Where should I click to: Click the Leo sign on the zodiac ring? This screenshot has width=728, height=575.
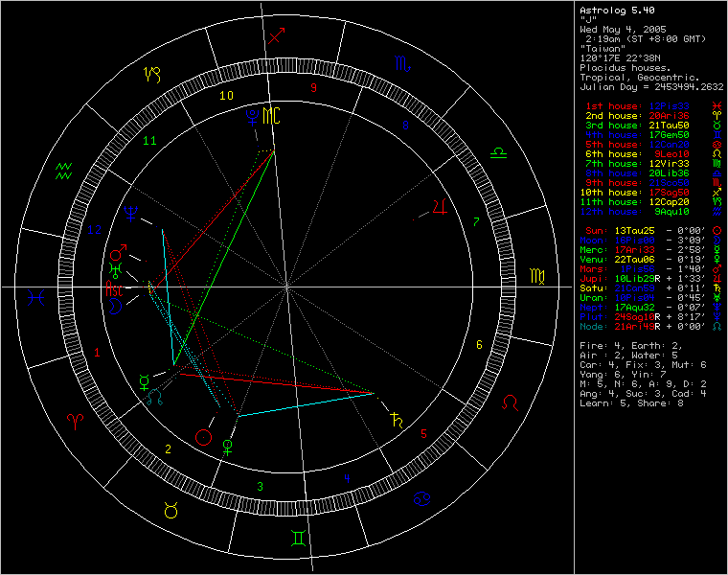[514, 401]
